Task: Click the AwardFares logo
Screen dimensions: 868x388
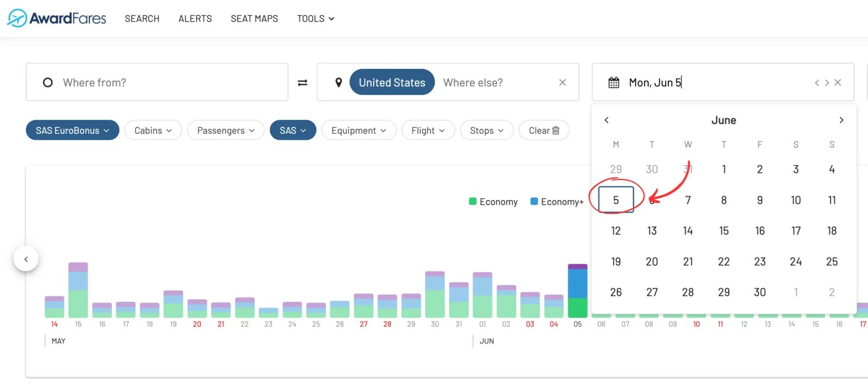Action: 57,18
